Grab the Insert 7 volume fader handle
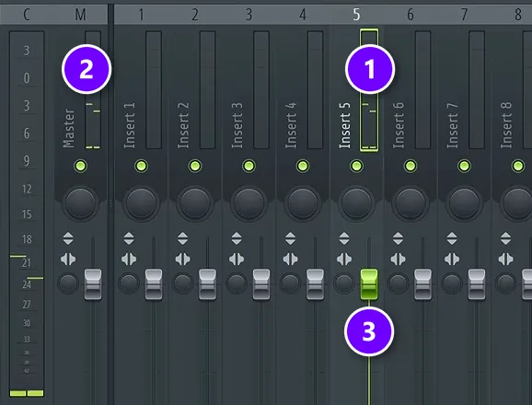The image size is (532, 405). click(477, 284)
